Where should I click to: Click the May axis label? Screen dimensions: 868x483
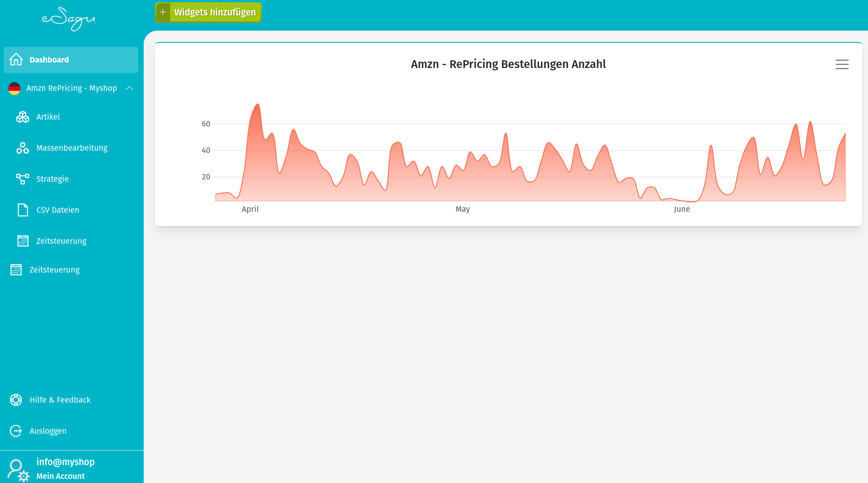[x=463, y=209]
